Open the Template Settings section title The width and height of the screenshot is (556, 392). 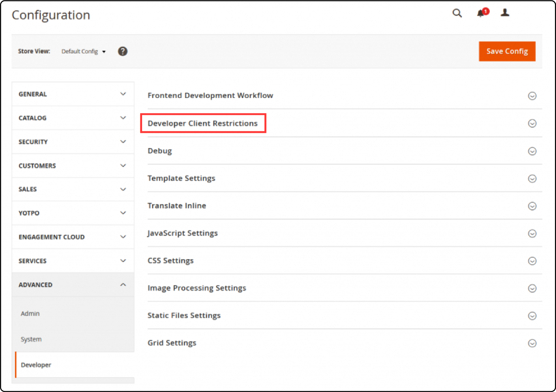181,178
